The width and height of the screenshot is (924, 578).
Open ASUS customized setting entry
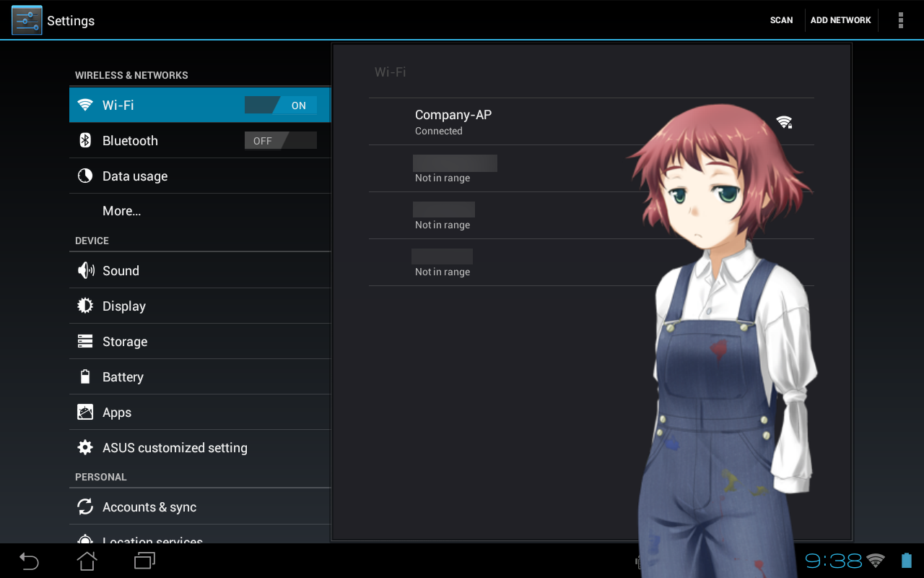point(200,447)
